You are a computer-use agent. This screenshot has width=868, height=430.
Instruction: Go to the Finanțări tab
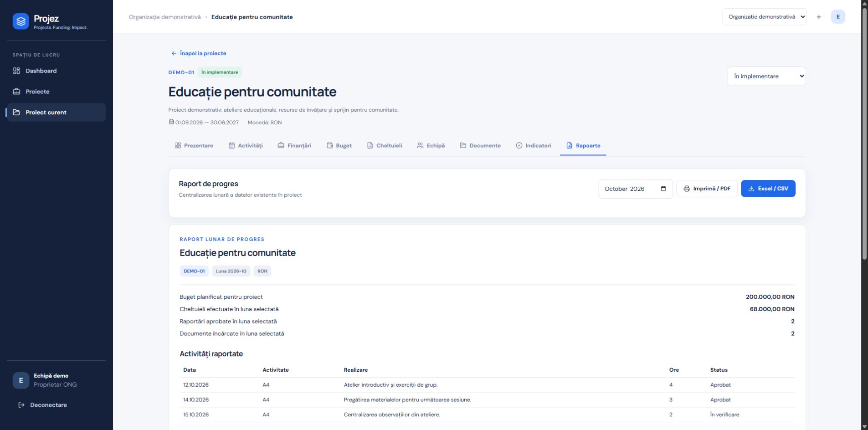click(x=294, y=146)
